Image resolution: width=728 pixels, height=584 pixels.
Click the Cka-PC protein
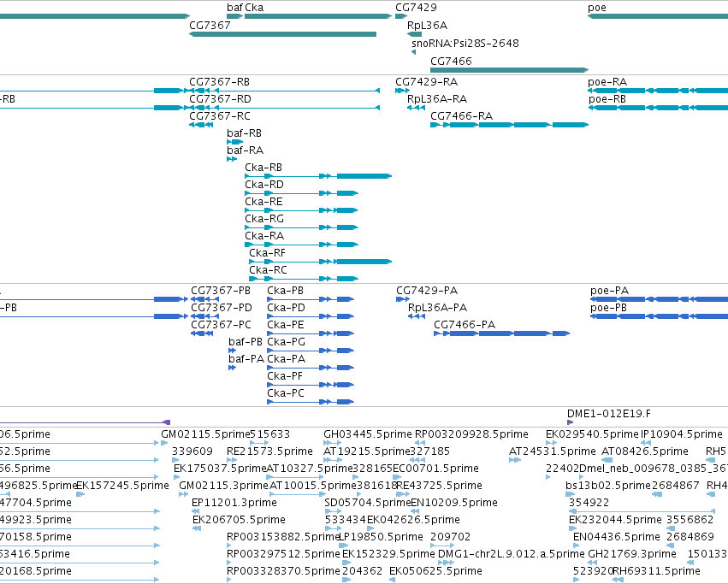tap(311, 402)
